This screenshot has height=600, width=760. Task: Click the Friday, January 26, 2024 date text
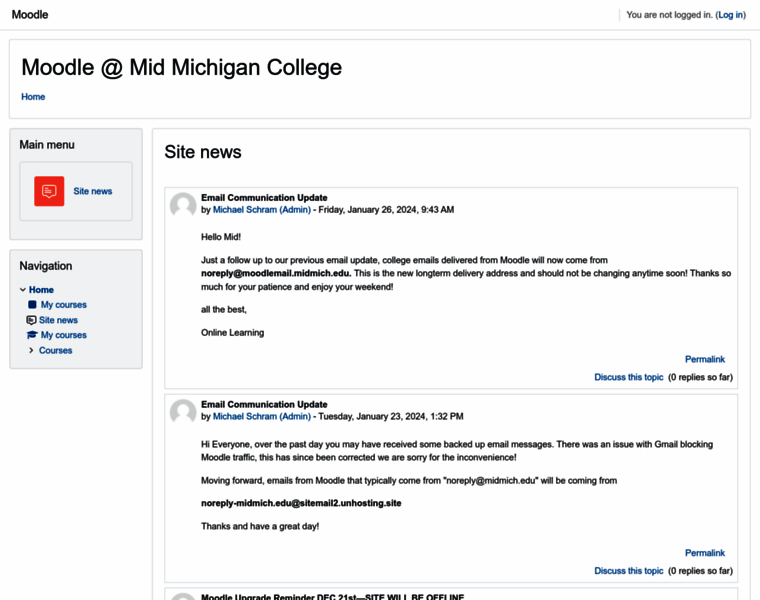386,210
